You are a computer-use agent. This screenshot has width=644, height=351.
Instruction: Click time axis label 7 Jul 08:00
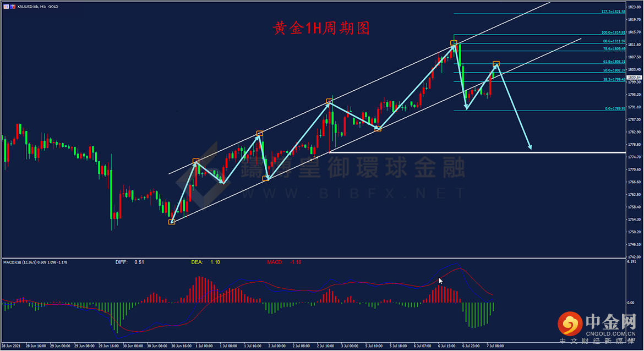click(495, 345)
